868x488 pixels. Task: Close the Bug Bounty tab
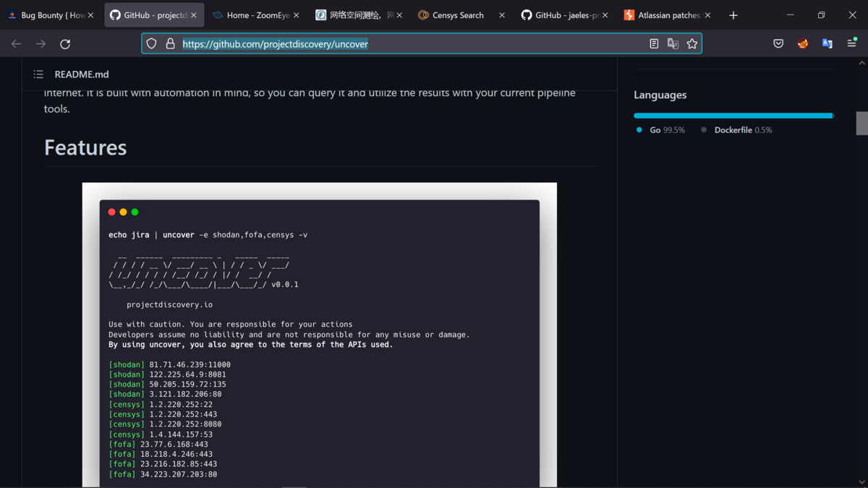90,15
